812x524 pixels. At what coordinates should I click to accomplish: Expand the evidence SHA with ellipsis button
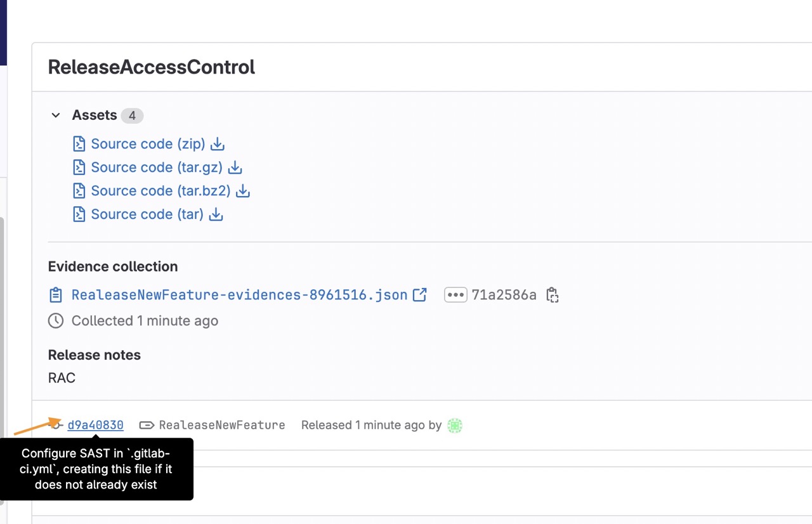click(x=455, y=295)
